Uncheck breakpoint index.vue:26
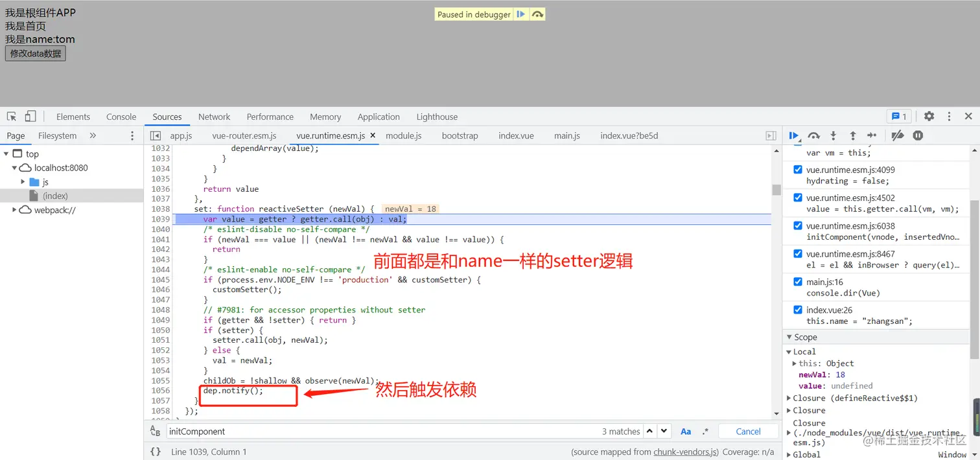Screen dimensions: 980x460 pyautogui.click(x=798, y=310)
